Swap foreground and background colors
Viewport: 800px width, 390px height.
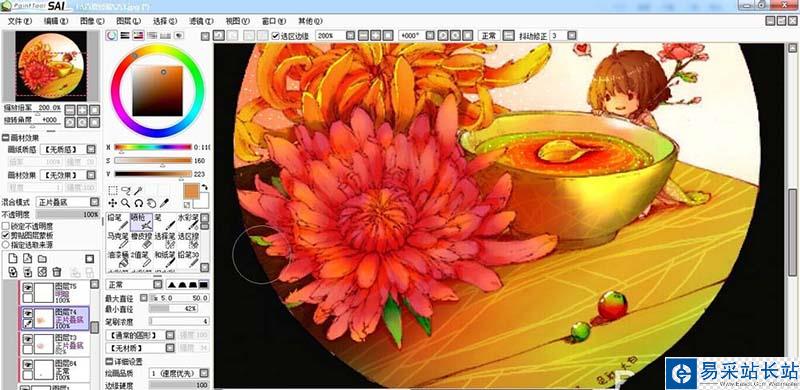204,188
